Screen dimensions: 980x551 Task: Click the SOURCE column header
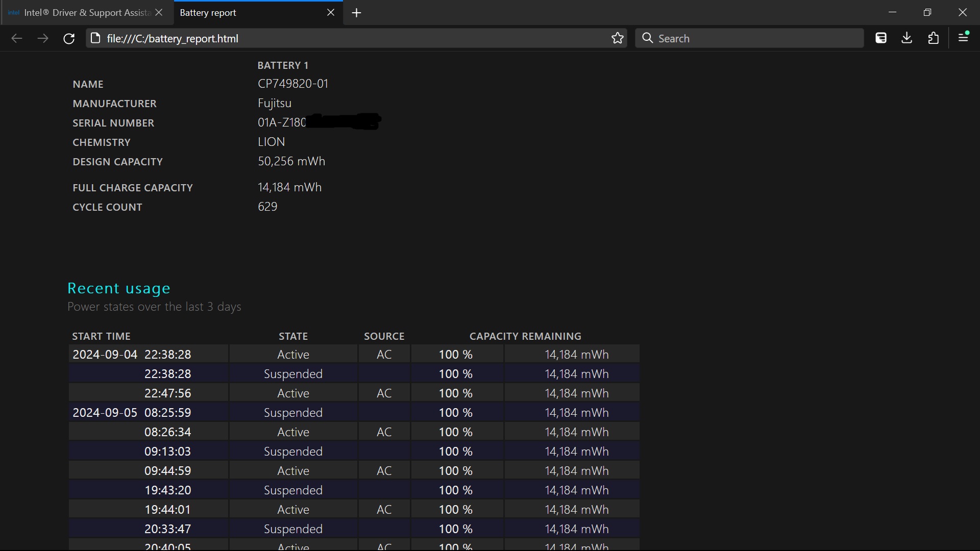[384, 336]
